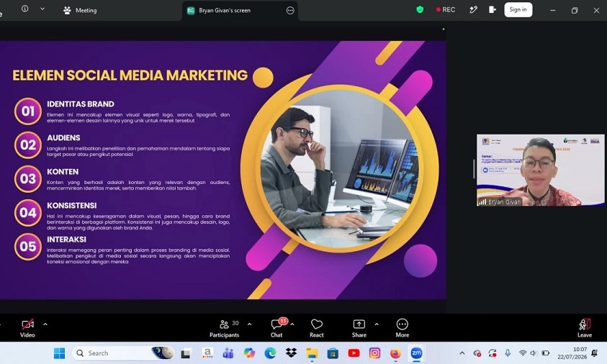This screenshot has height=364, width=607.
Task: Click the KONTEN heading on slide
Action: click(x=63, y=172)
